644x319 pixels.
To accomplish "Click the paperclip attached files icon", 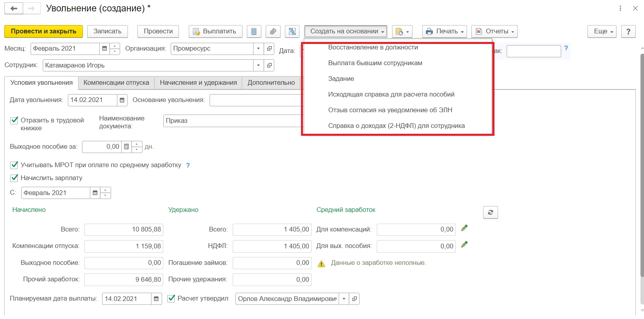I will pos(273,31).
